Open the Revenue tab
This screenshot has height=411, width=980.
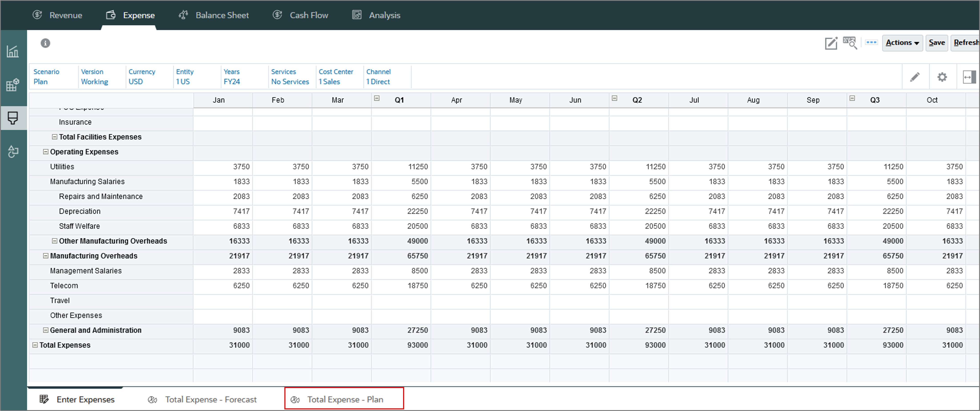57,15
